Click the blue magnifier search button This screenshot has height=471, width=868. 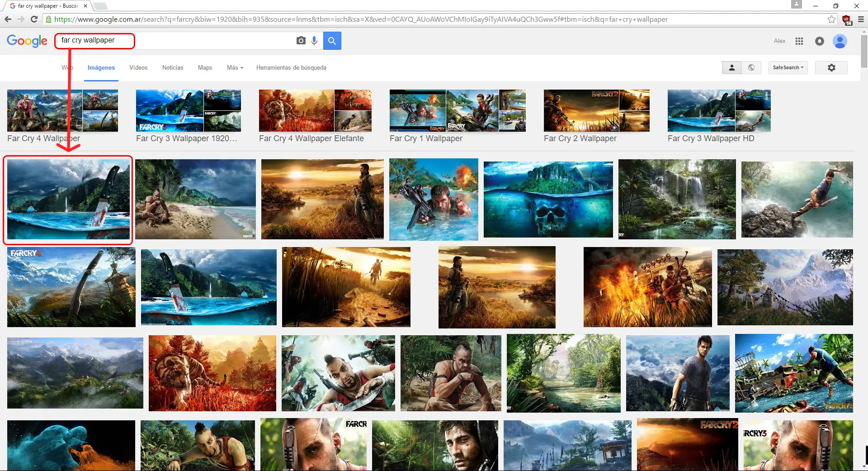[x=332, y=41]
